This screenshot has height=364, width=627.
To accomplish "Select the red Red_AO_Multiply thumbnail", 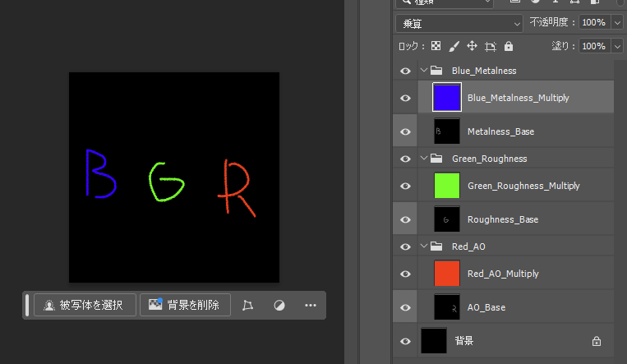I will click(x=447, y=273).
